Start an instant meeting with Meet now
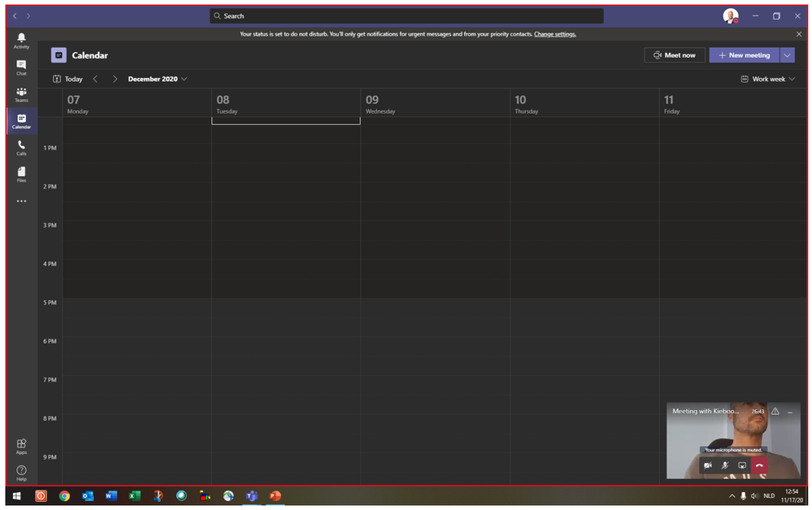The width and height of the screenshot is (812, 510). point(675,55)
